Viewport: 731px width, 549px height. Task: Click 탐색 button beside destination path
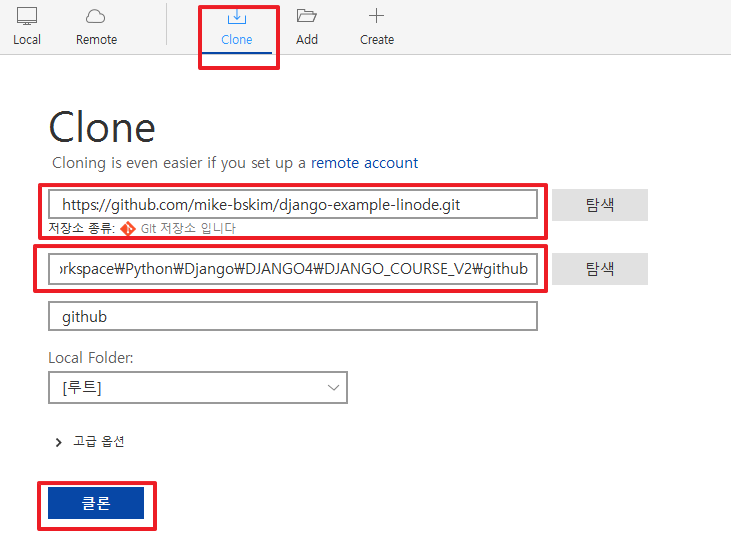point(600,268)
